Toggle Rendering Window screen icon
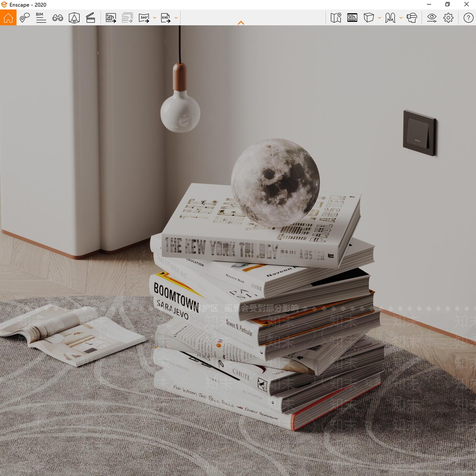 pos(352,18)
